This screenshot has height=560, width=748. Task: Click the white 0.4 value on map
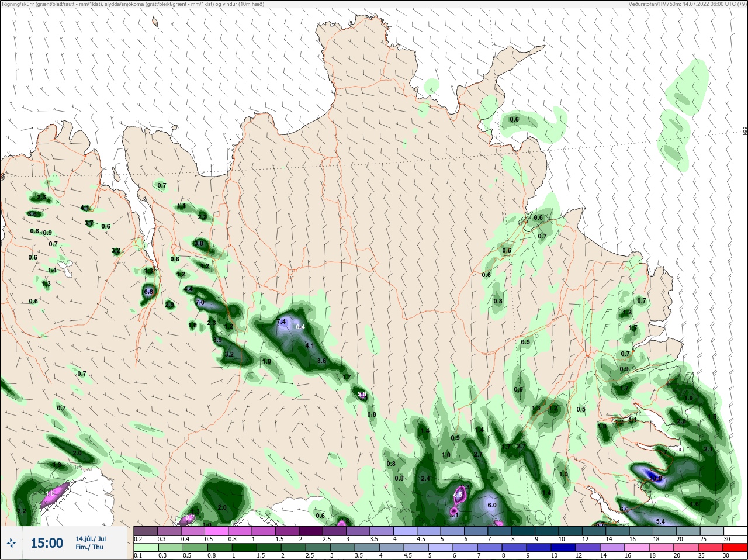300,327
